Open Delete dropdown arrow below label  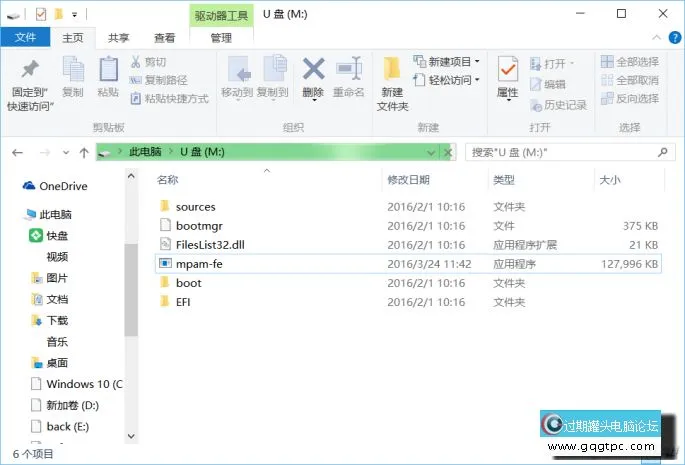tap(314, 101)
